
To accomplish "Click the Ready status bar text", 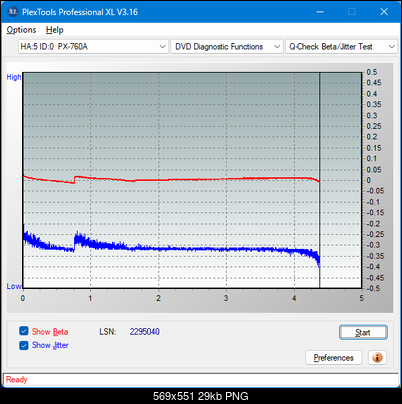I will 16,379.
